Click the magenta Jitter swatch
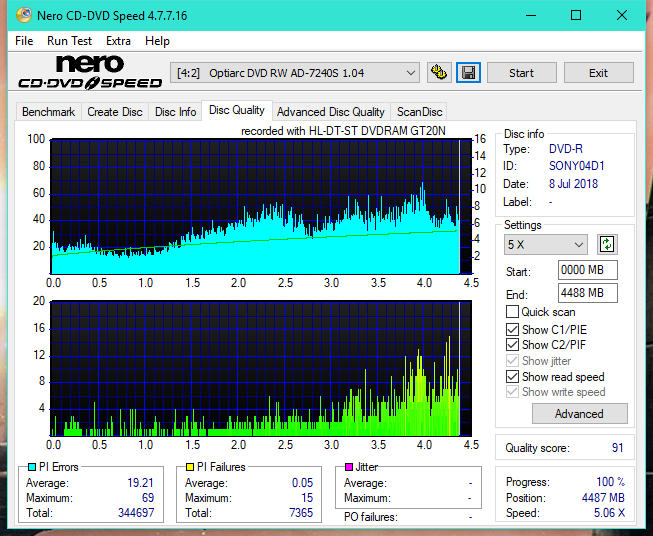The width and height of the screenshot is (653, 536). coord(349,467)
